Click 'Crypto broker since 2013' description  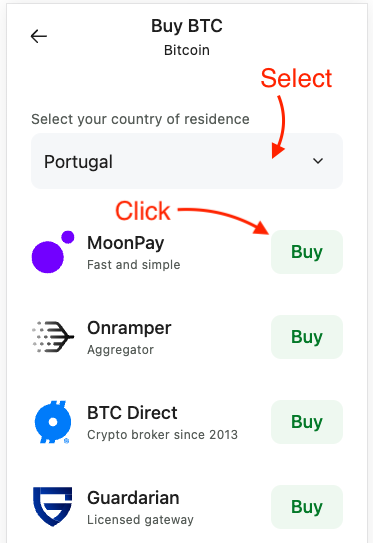pos(162,435)
